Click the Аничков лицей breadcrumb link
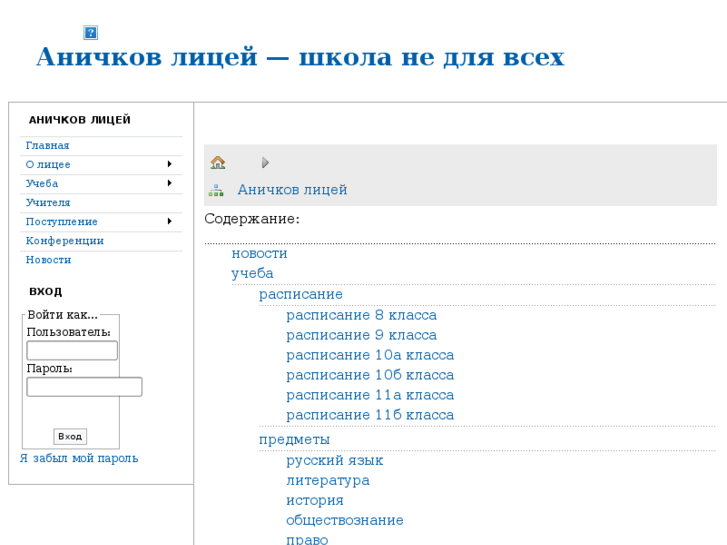 (292, 190)
